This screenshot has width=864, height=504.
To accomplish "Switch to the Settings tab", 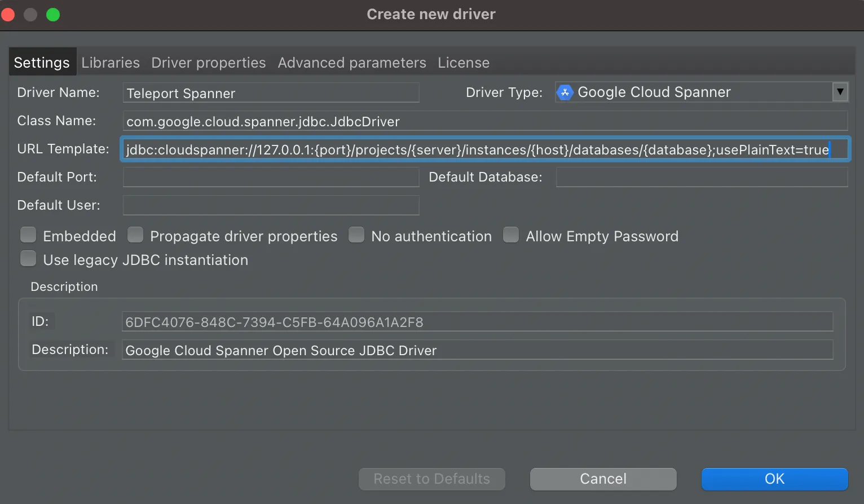I will pyautogui.click(x=42, y=62).
